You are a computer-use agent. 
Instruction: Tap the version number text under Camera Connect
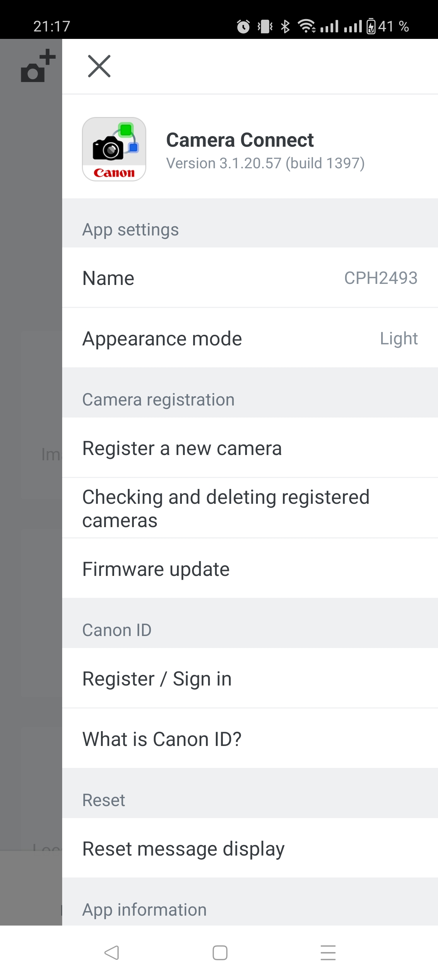(x=265, y=163)
